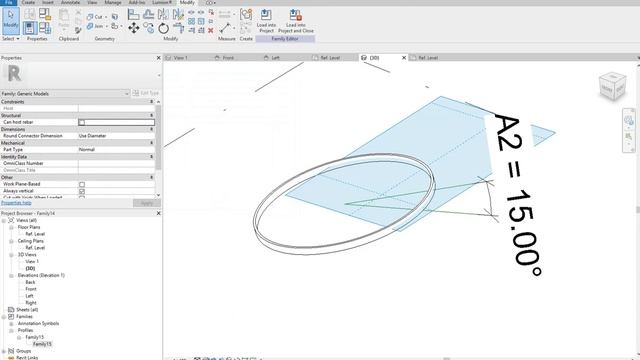Switch to the Left view tab
640x360 pixels.
coord(276,58)
